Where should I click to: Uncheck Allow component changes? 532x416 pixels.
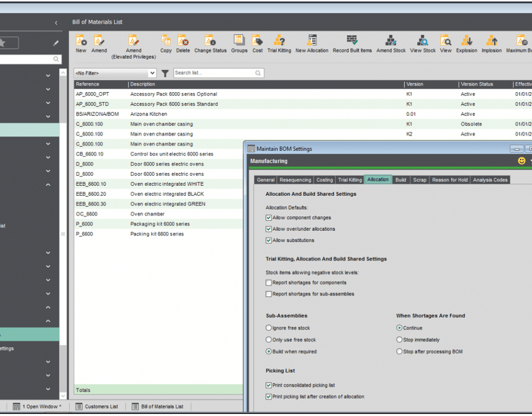coord(269,217)
